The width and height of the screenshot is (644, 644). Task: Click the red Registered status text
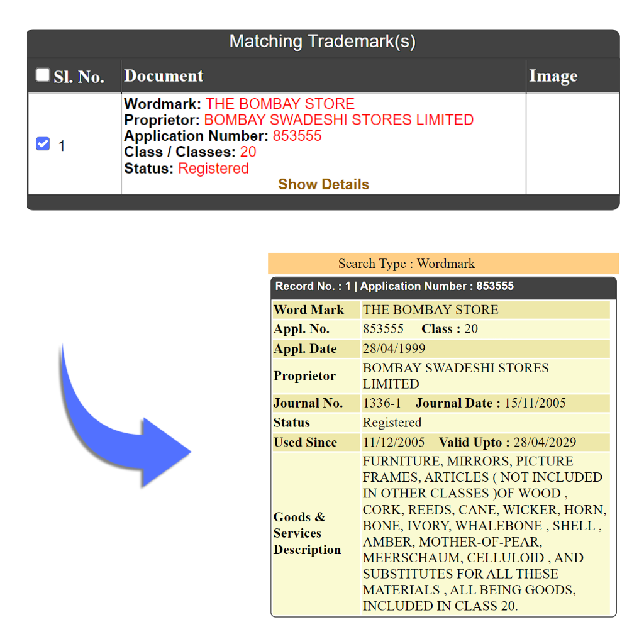coord(213,169)
